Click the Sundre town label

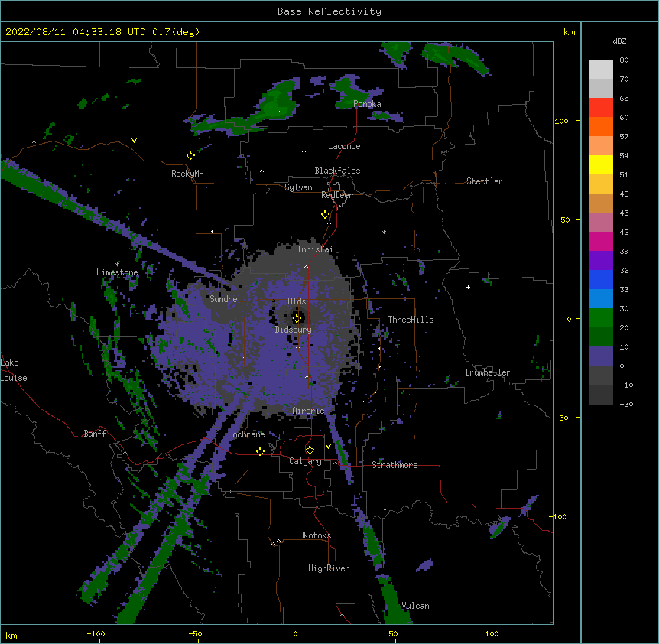click(x=223, y=299)
